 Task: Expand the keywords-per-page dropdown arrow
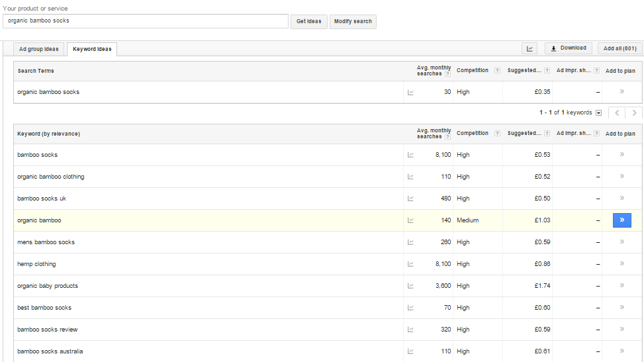(598, 113)
